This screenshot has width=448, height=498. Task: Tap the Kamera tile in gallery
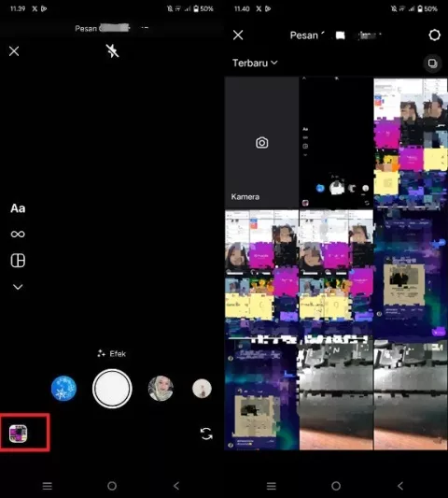click(261, 142)
